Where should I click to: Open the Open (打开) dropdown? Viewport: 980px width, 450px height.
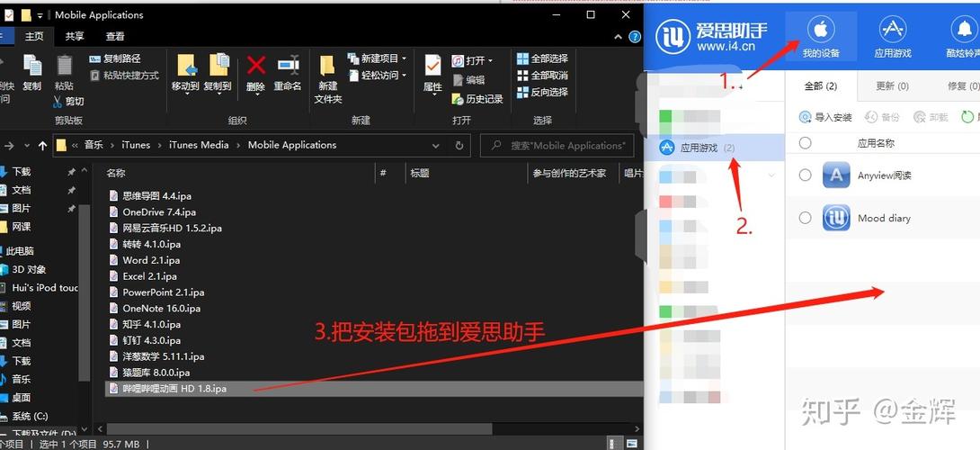472,60
